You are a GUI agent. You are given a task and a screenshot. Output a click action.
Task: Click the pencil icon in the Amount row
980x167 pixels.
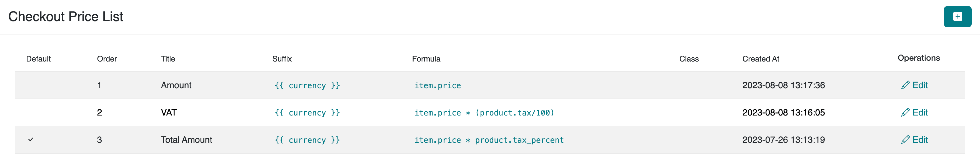[905, 85]
